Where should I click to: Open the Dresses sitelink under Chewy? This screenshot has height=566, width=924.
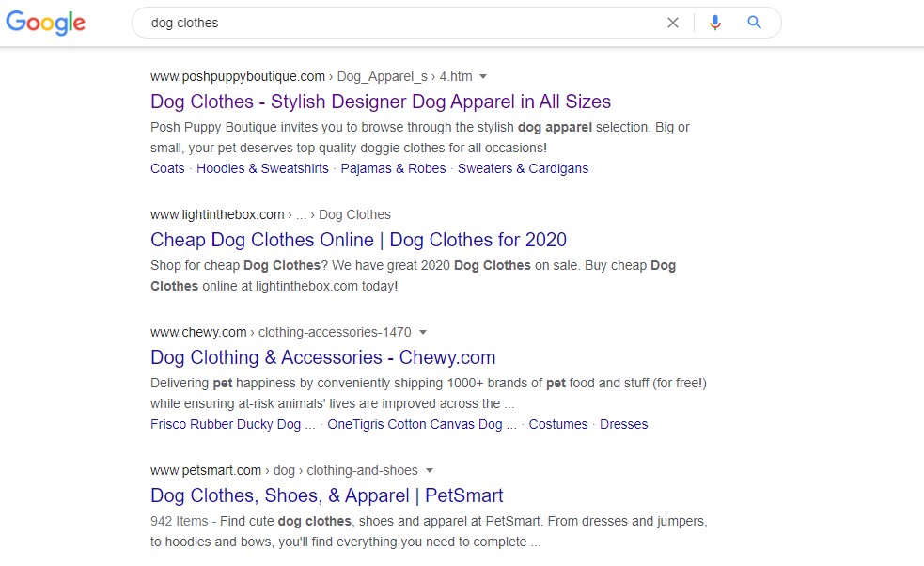click(623, 424)
